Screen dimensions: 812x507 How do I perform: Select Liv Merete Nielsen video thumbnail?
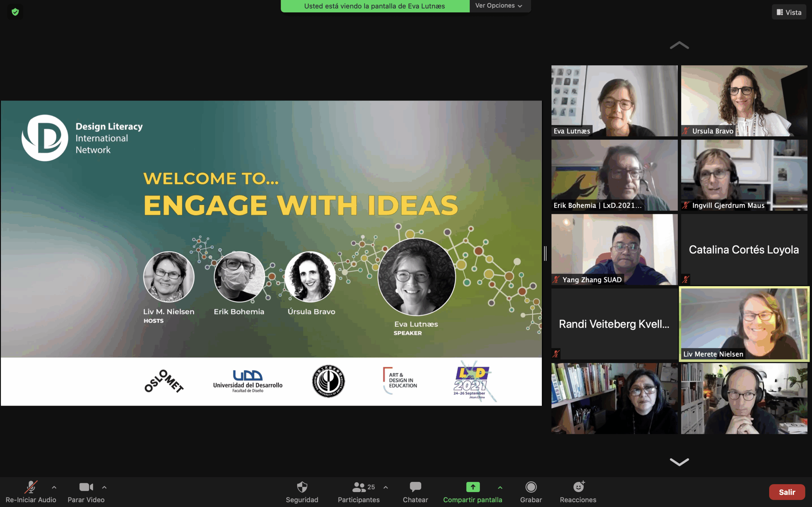(x=744, y=324)
